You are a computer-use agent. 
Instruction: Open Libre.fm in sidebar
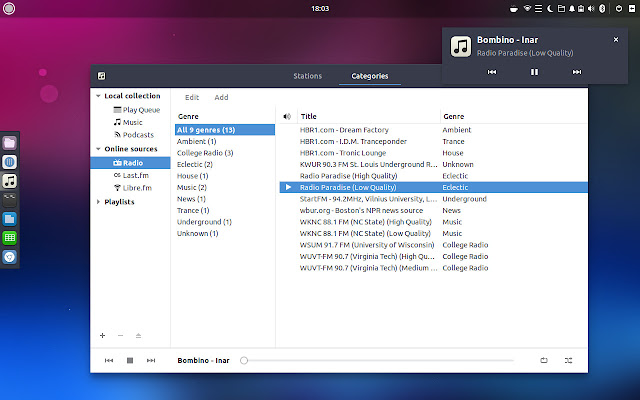coord(133,188)
